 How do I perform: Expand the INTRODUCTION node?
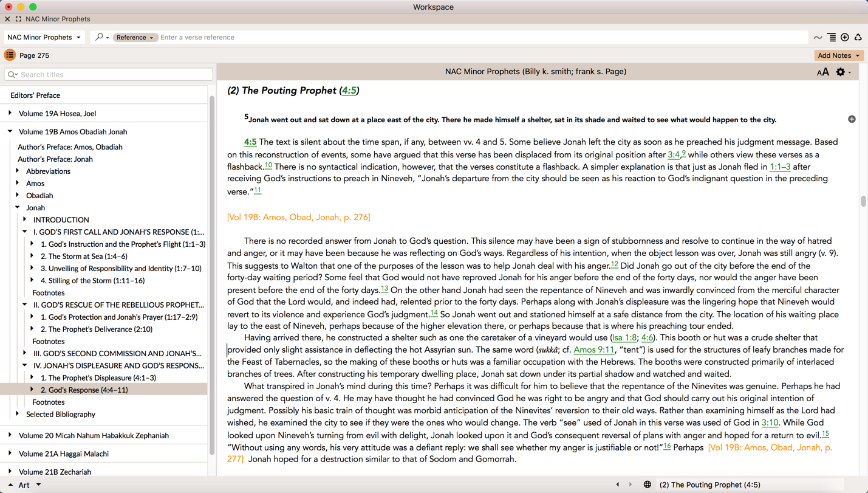[25, 219]
